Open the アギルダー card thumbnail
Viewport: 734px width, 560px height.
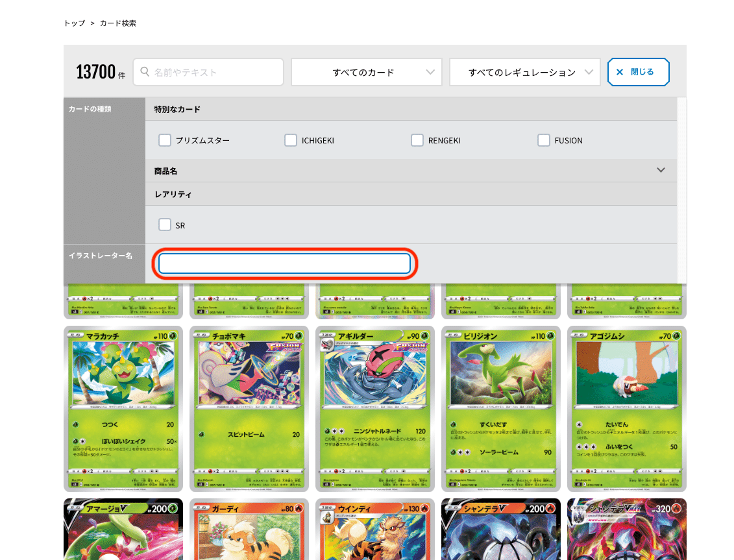tap(375, 409)
